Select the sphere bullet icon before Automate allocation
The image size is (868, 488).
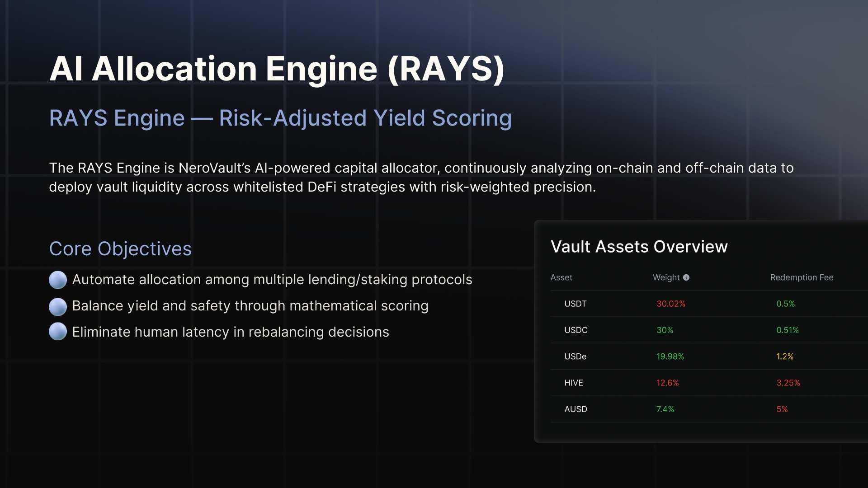(57, 280)
